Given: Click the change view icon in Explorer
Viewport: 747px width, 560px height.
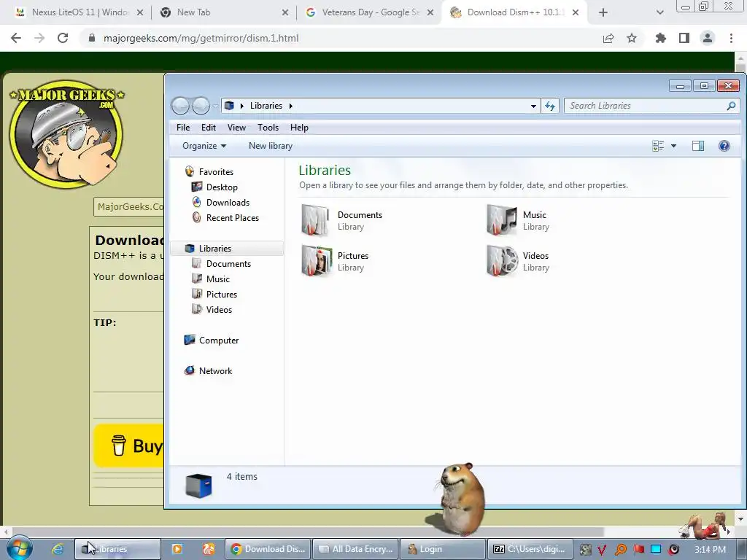Looking at the screenshot, I should 658,146.
